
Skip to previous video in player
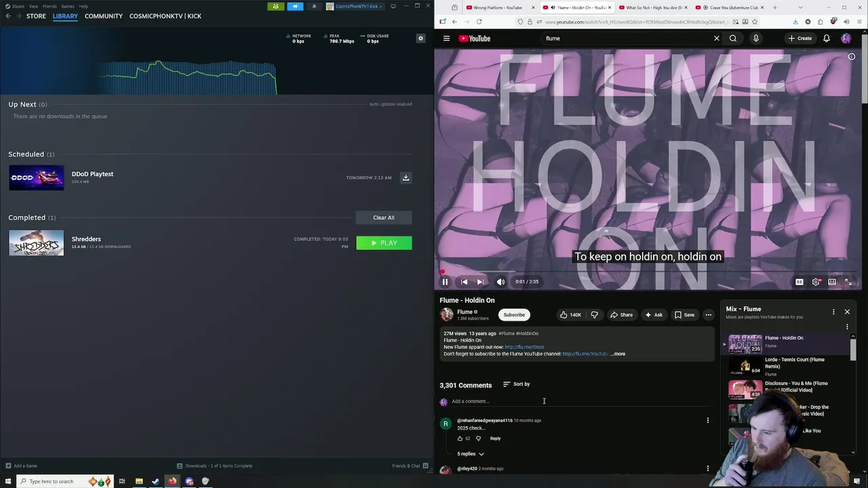coord(464,282)
